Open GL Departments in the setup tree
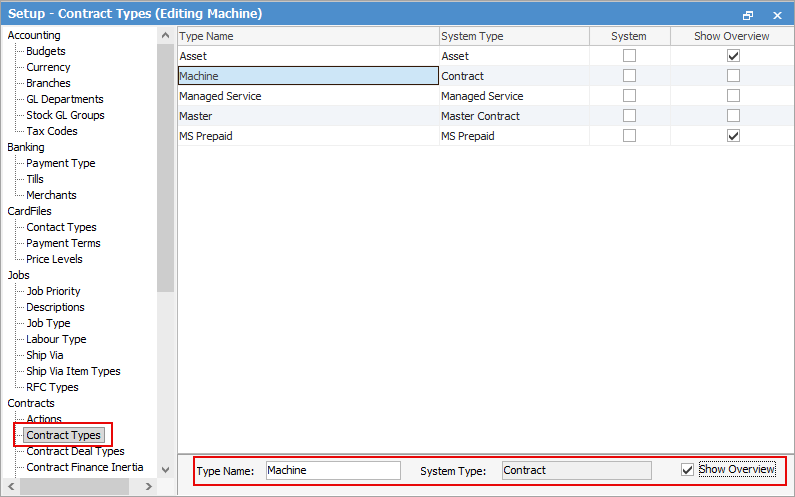 (65, 99)
